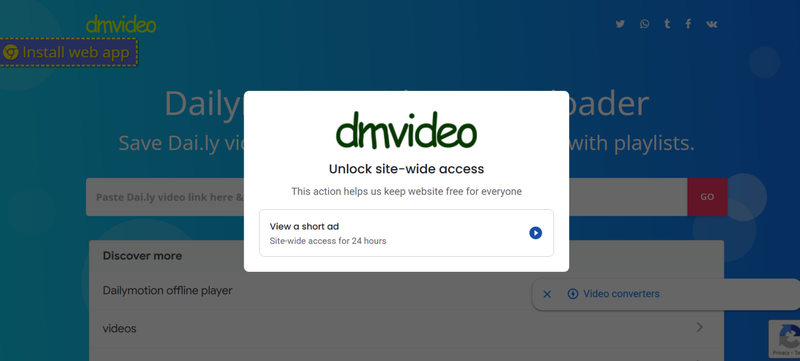Open the dmvideo logo in page header

tap(121, 24)
